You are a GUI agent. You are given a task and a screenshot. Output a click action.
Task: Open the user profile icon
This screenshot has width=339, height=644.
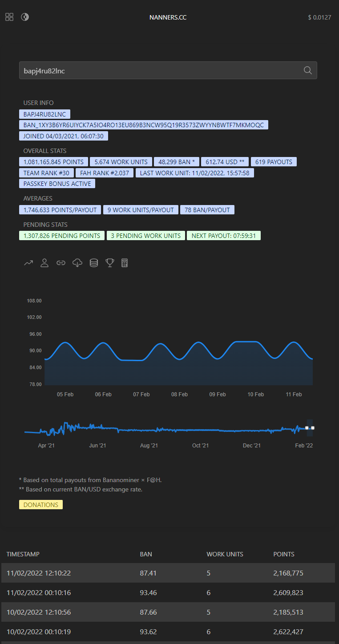tap(44, 263)
